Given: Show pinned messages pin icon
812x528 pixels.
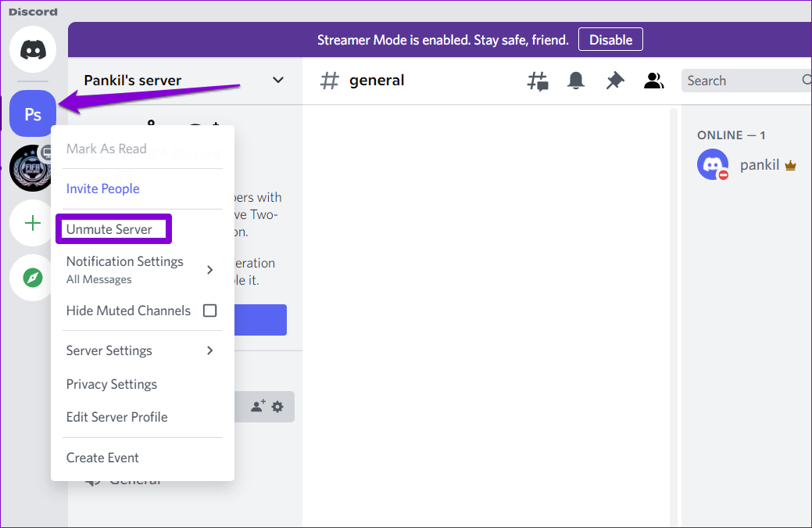Looking at the screenshot, I should [615, 81].
